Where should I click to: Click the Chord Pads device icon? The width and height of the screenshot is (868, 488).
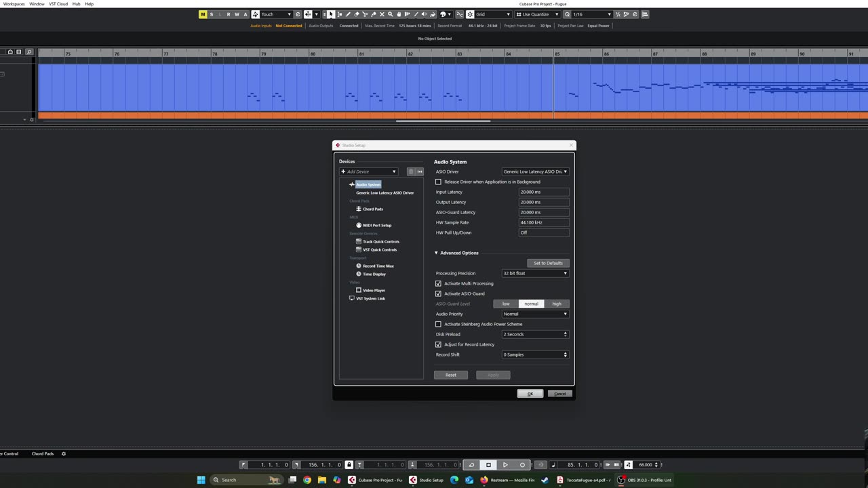pyautogui.click(x=359, y=209)
